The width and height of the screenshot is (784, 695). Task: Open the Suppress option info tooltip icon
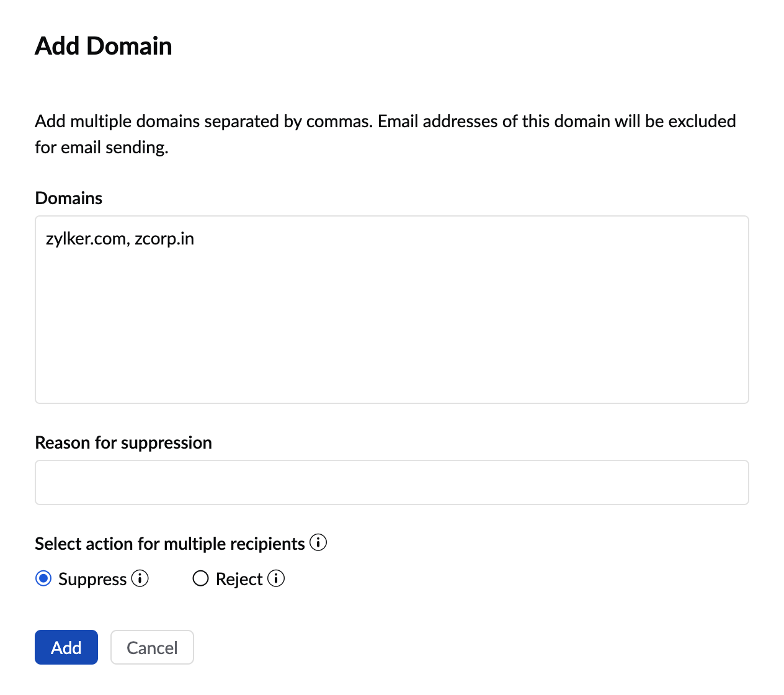coord(140,578)
